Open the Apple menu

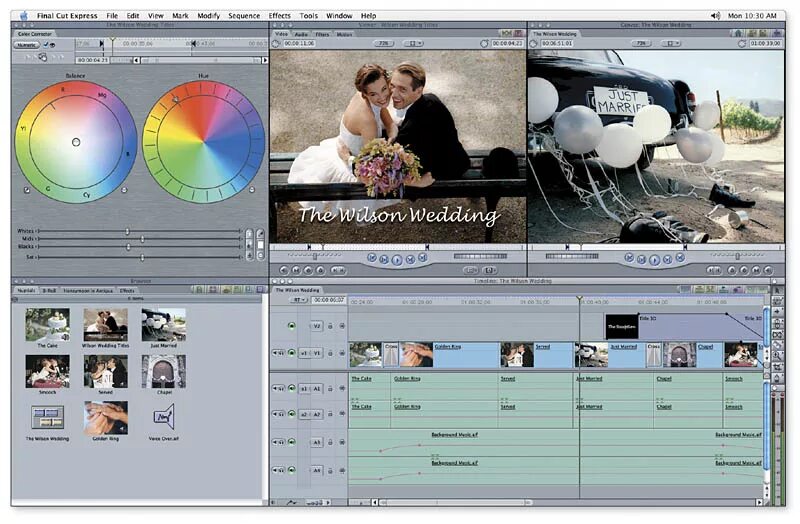click(x=23, y=16)
